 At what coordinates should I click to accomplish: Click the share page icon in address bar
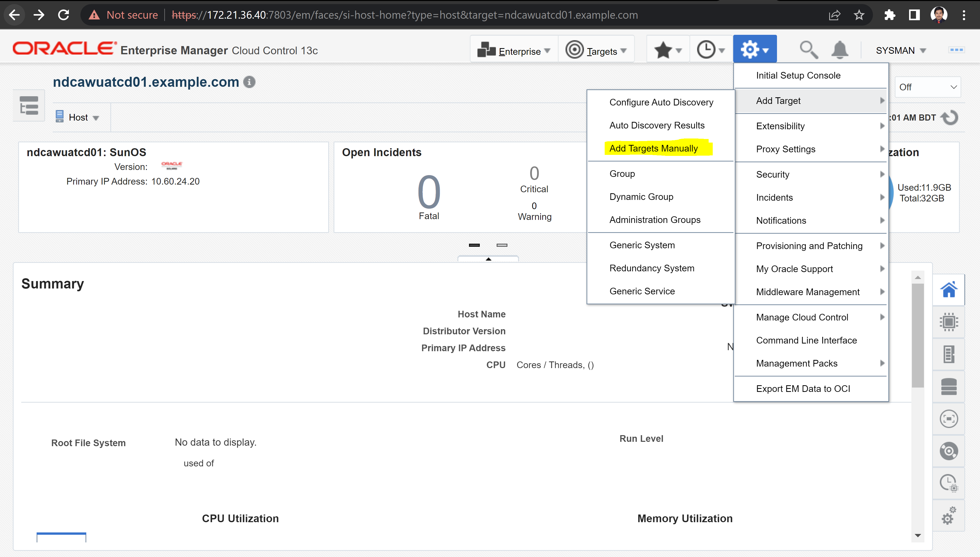pyautogui.click(x=835, y=15)
